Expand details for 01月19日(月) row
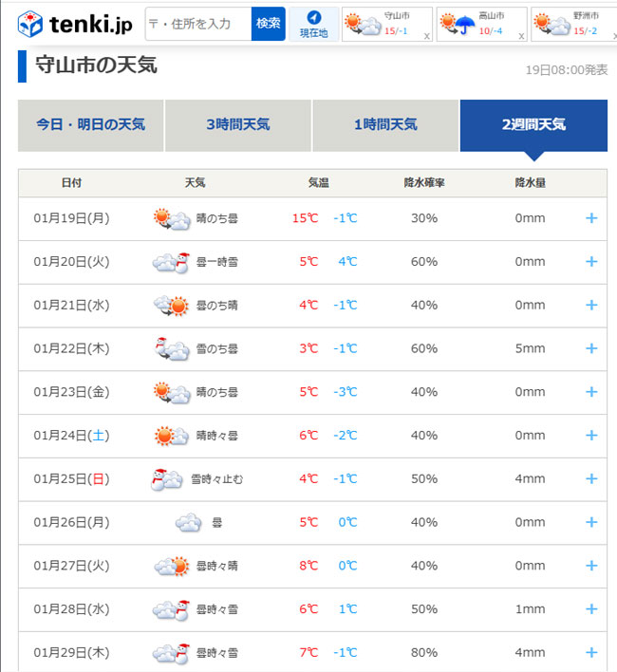The width and height of the screenshot is (617, 672). (x=591, y=218)
